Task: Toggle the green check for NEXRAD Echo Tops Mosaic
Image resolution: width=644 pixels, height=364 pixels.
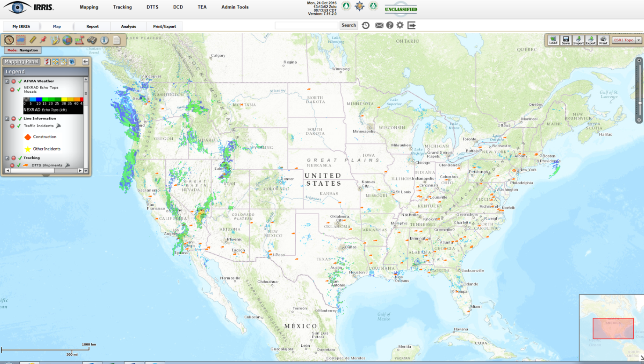Action: (x=19, y=90)
